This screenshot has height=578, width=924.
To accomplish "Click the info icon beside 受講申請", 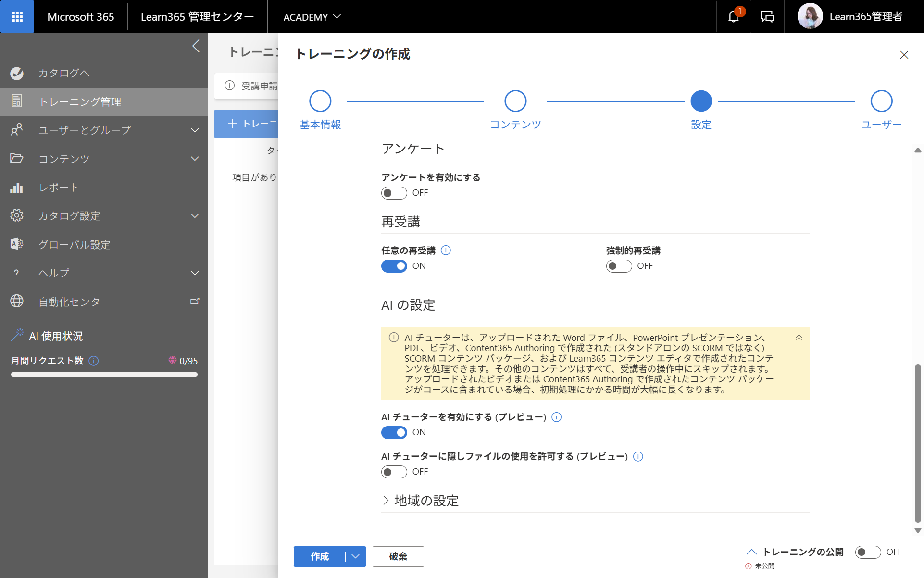I will [x=230, y=86].
